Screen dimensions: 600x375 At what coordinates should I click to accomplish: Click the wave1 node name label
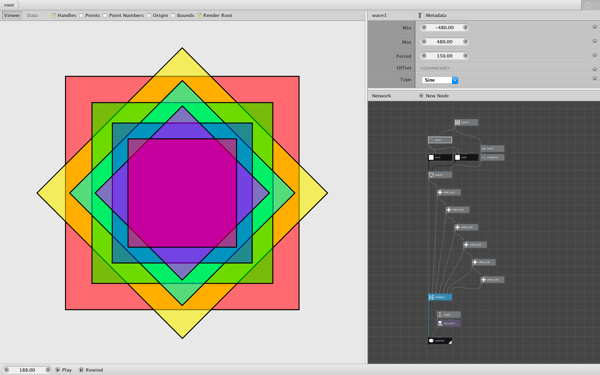[x=379, y=15]
